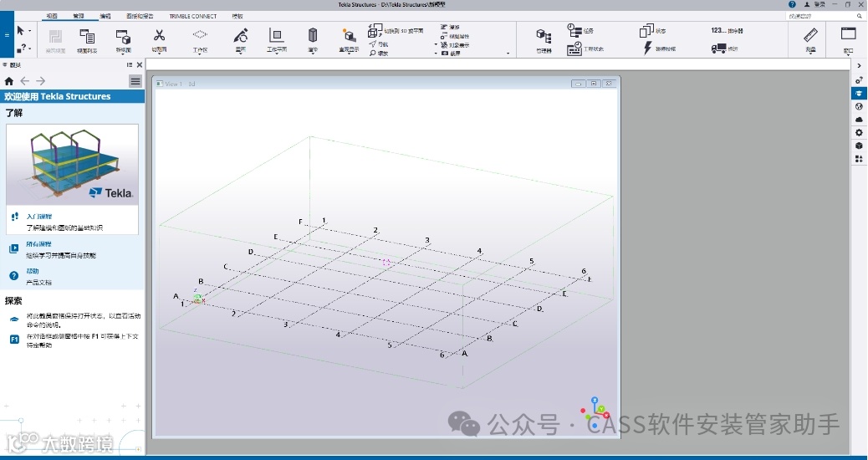This screenshot has width=868, height=460.
Task: Open the cube components icon in right sidebar
Action: 859,146
